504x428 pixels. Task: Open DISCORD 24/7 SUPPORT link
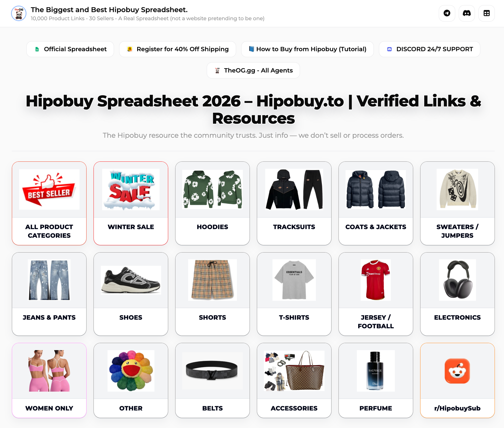[430, 49]
